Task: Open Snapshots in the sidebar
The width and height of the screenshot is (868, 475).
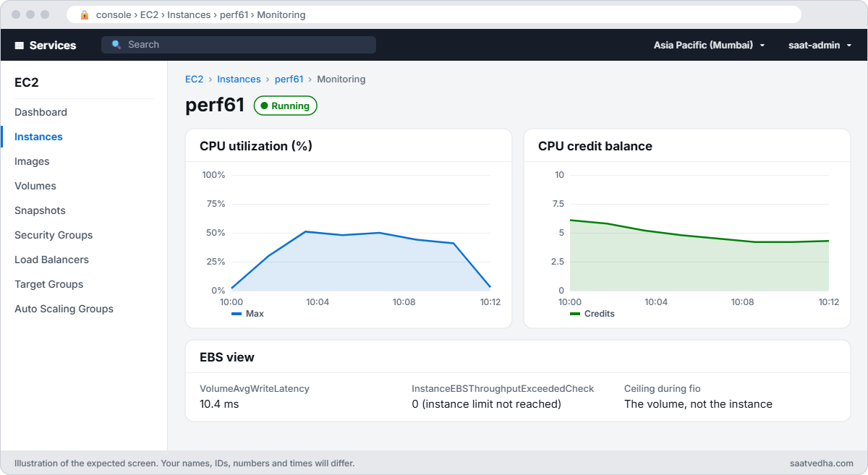Action: 40,210
